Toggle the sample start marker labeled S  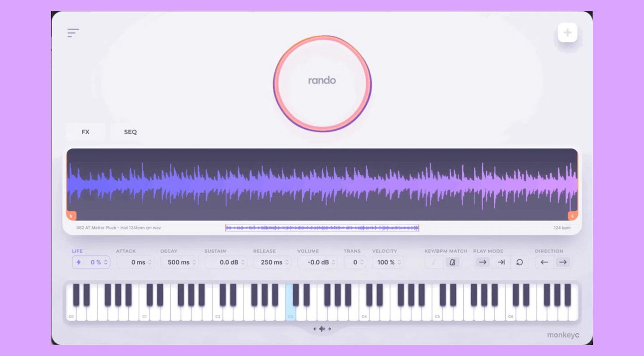(71, 215)
